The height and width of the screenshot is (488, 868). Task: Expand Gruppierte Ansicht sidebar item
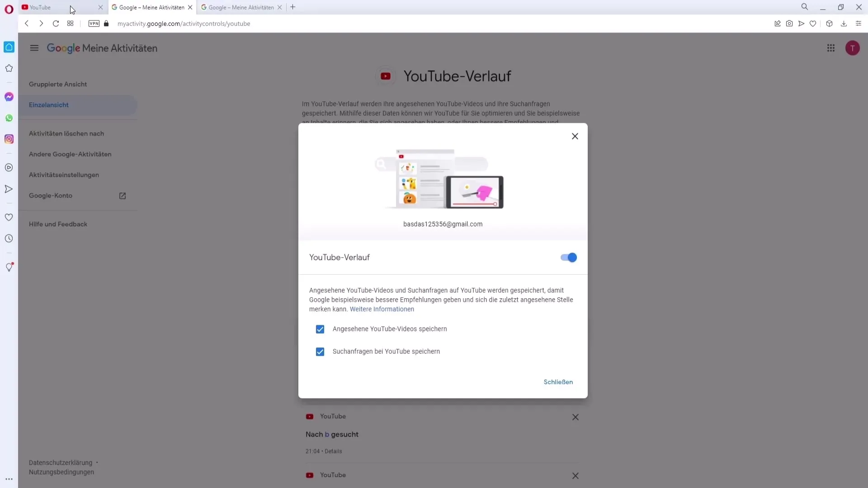(x=58, y=84)
